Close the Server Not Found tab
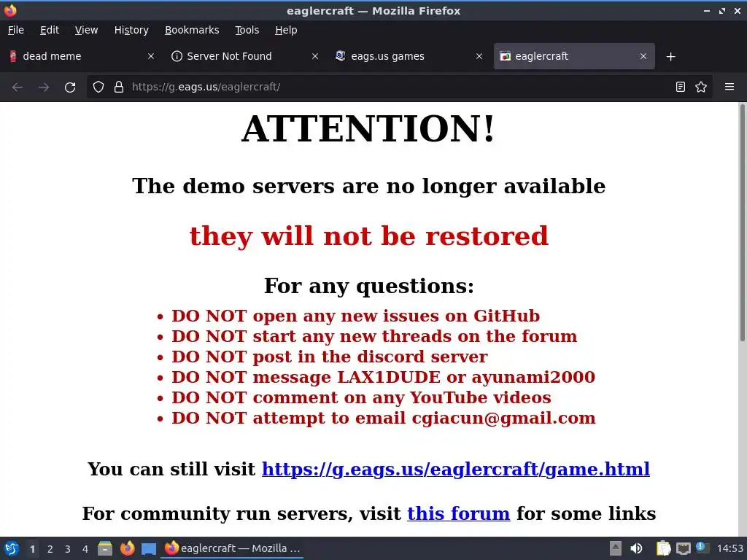The height and width of the screenshot is (560, 747). tap(315, 56)
